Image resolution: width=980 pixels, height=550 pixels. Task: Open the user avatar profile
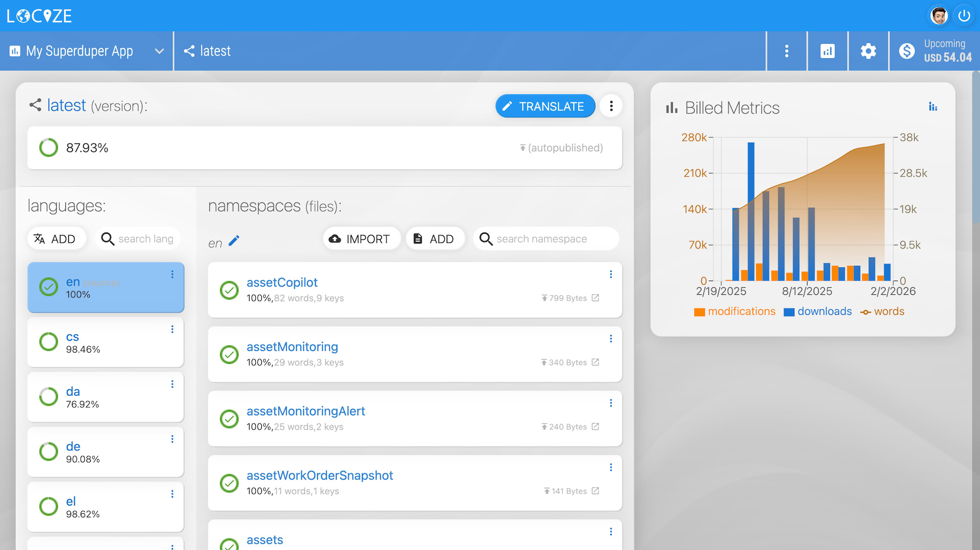point(939,16)
